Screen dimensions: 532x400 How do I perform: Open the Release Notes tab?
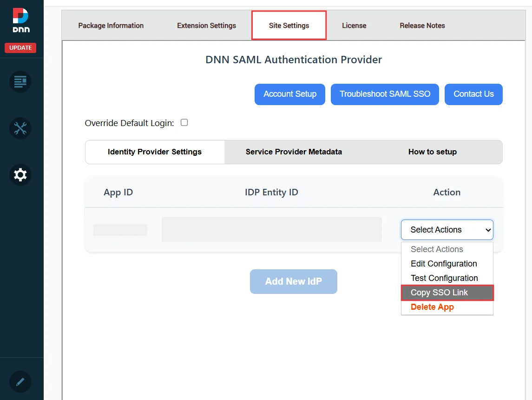422,26
